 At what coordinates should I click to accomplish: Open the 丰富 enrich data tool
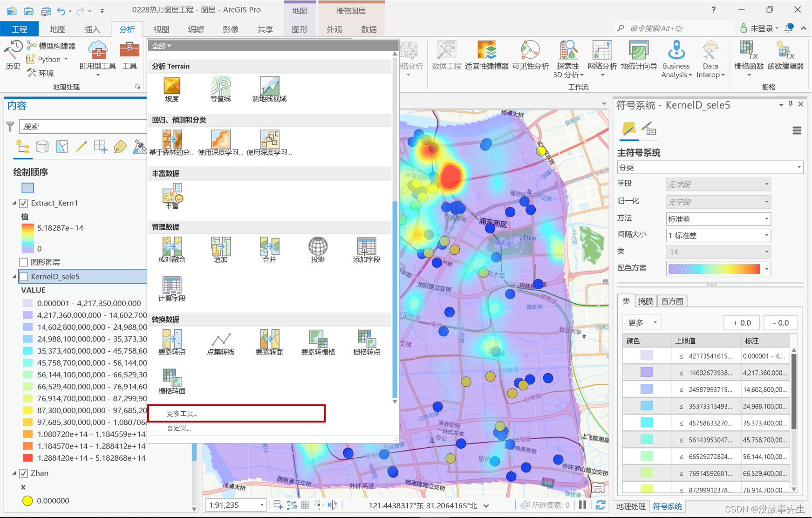tap(172, 196)
